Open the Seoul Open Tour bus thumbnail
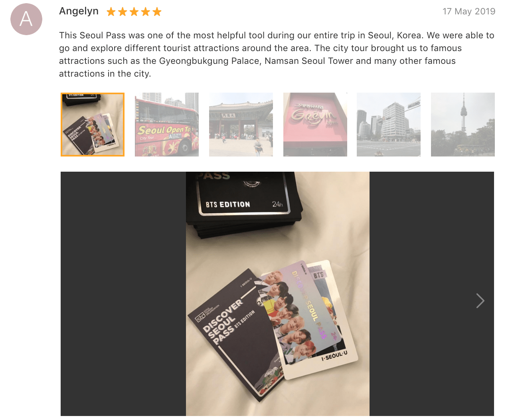The height and width of the screenshot is (420, 514). click(x=167, y=125)
